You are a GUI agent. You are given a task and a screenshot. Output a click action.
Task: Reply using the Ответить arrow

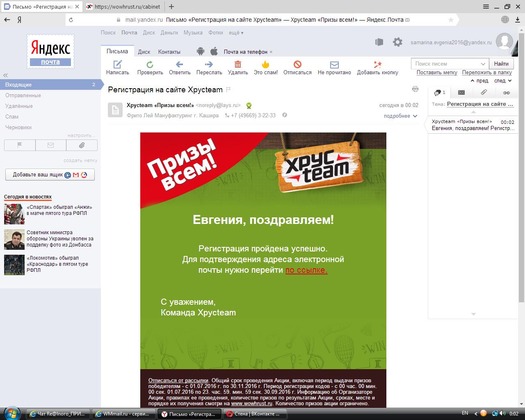tap(179, 64)
